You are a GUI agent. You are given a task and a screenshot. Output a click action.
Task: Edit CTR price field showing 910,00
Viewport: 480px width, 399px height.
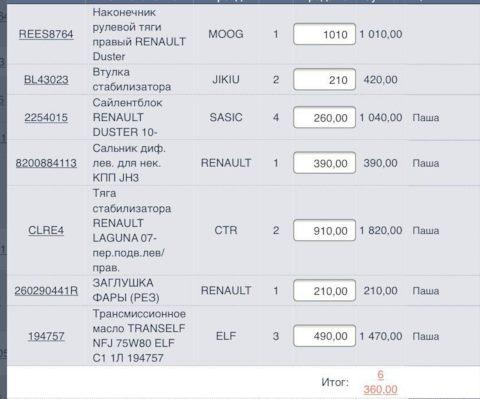[x=324, y=230]
